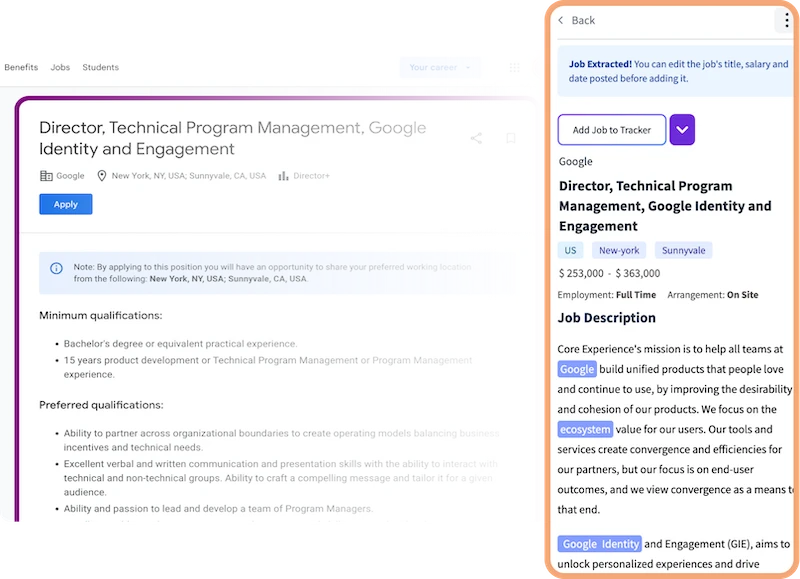This screenshot has height=579, width=800.
Task: Expand the purple dropdown beside Add Job to Tracker
Action: 682,130
